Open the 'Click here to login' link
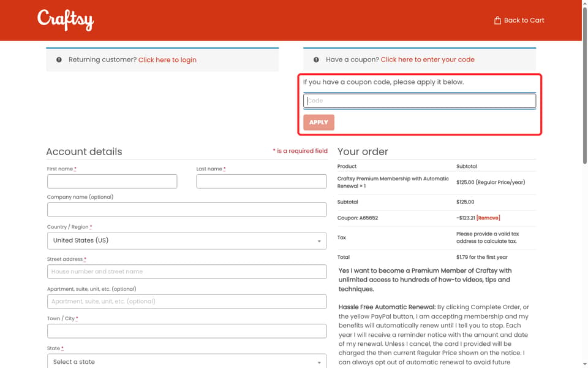 (x=167, y=59)
